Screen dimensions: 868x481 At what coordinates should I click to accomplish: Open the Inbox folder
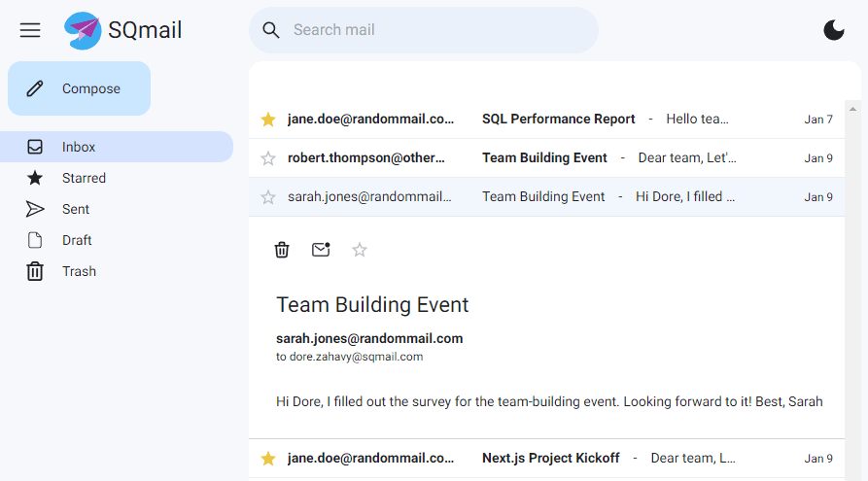pos(117,147)
